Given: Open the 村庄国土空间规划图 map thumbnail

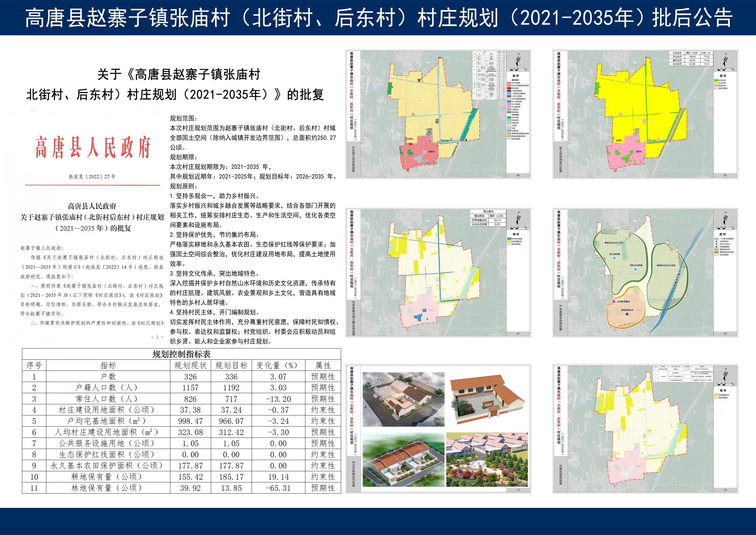Looking at the screenshot, I should coord(438,114).
